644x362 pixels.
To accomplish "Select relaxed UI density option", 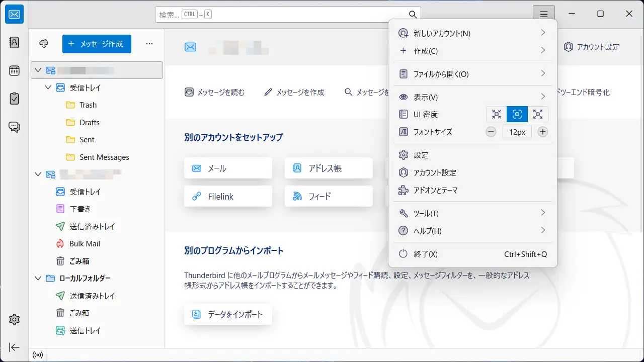I will pyautogui.click(x=537, y=115).
